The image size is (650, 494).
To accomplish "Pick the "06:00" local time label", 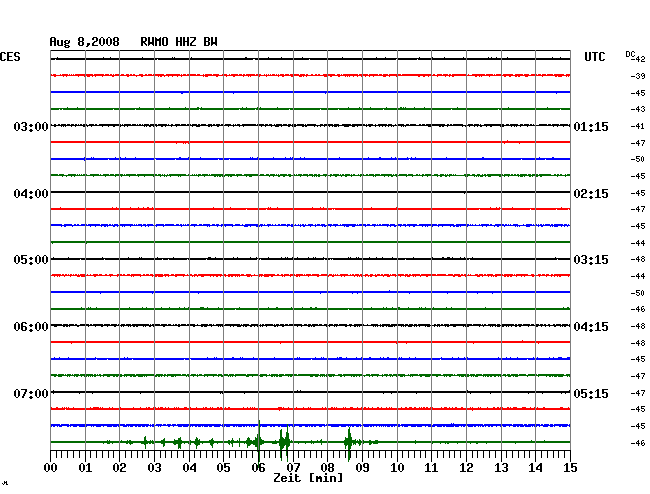I will 31,327.
